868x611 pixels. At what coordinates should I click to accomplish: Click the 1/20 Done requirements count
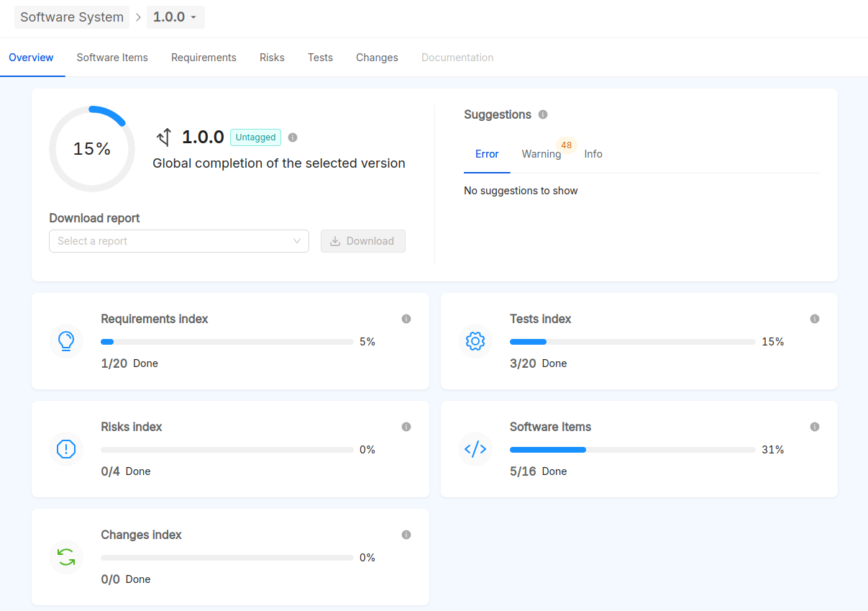tap(129, 363)
